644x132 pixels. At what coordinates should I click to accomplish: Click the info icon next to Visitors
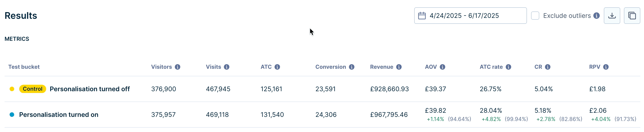tap(178, 67)
